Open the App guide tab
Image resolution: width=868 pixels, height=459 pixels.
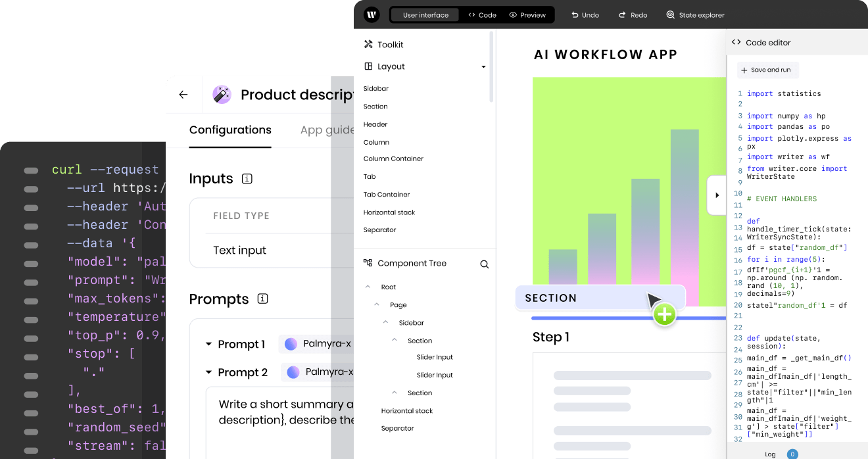click(327, 130)
